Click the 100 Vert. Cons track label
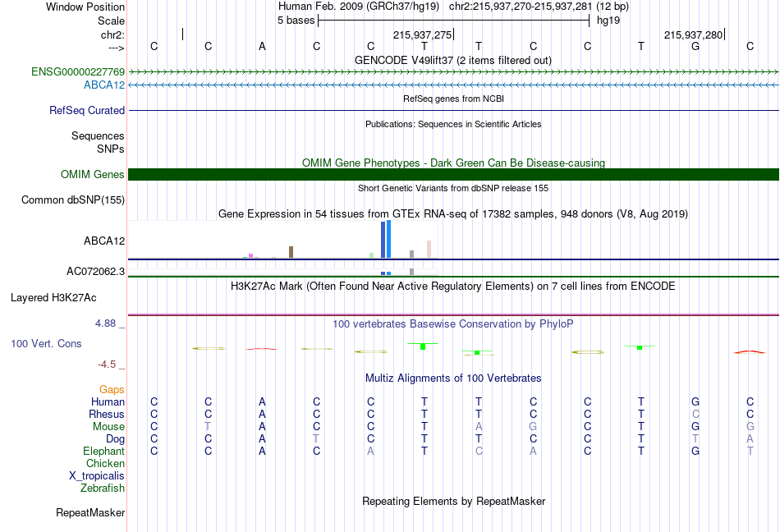Viewport: 780px width, 532px height. [x=46, y=343]
